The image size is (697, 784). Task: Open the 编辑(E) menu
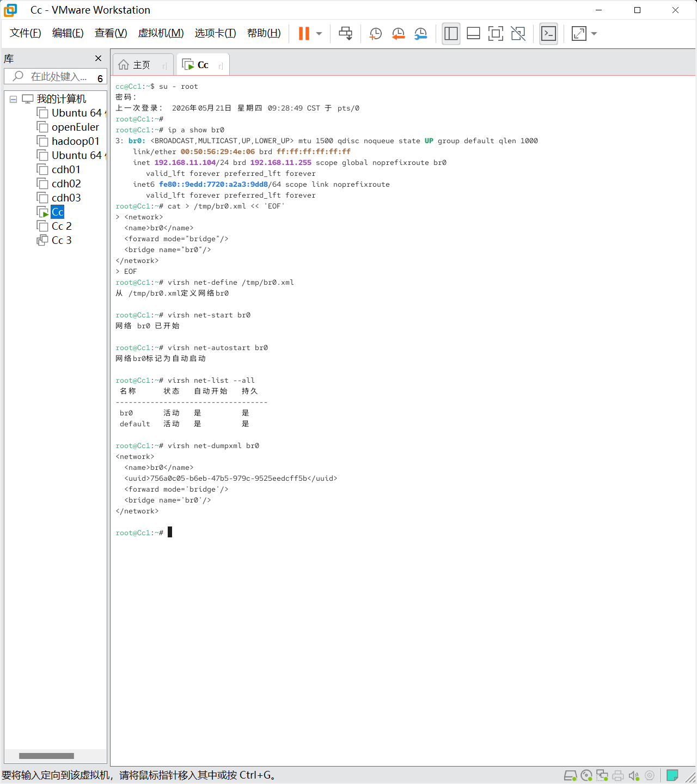click(x=68, y=33)
